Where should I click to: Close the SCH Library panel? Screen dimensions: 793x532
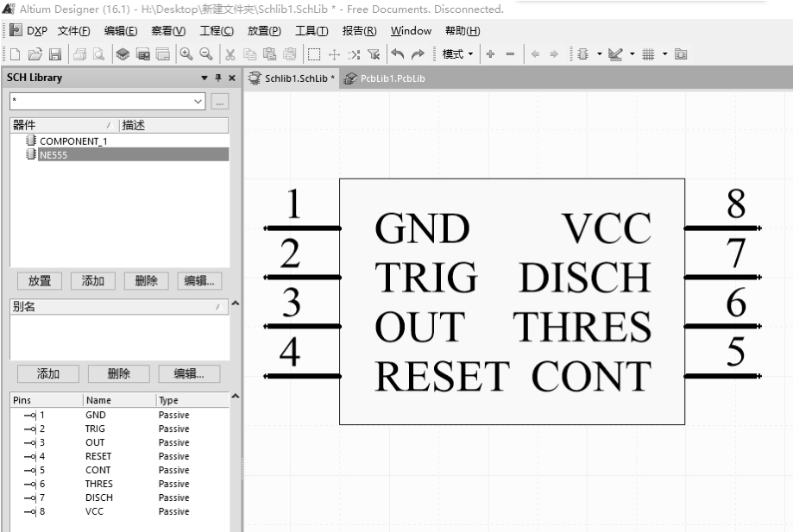pos(231,78)
